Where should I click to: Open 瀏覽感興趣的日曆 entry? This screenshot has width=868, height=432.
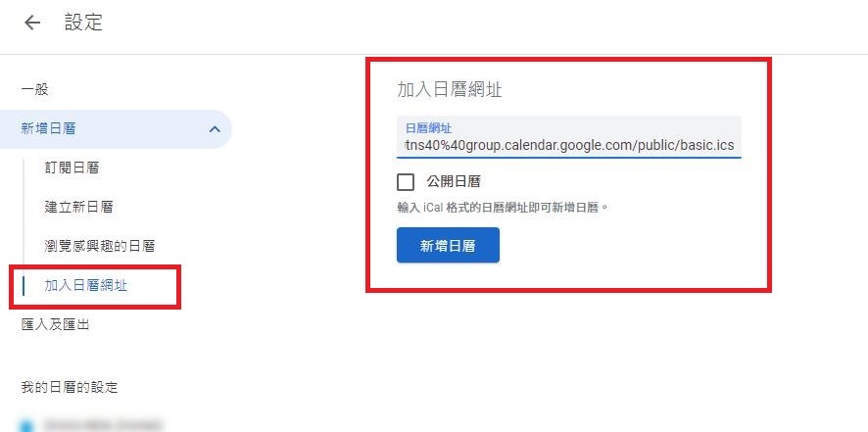(99, 247)
